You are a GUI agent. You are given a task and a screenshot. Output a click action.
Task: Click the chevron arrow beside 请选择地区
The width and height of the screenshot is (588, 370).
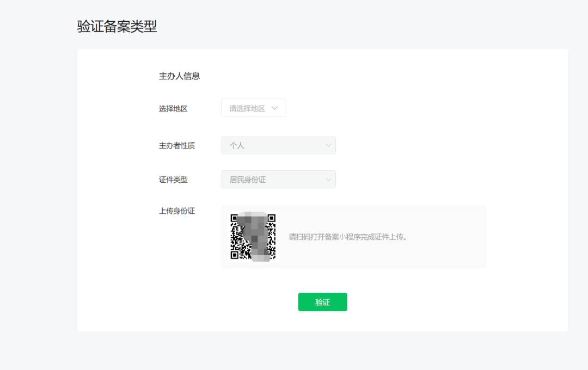274,108
